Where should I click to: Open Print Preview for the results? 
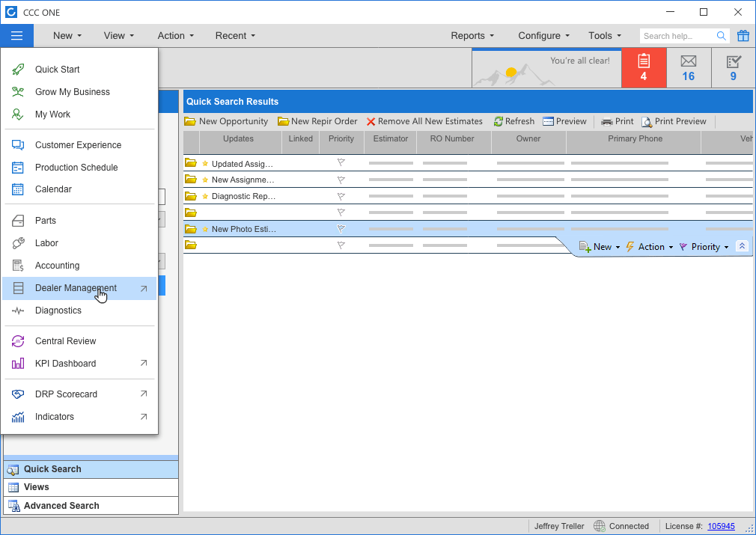(676, 121)
